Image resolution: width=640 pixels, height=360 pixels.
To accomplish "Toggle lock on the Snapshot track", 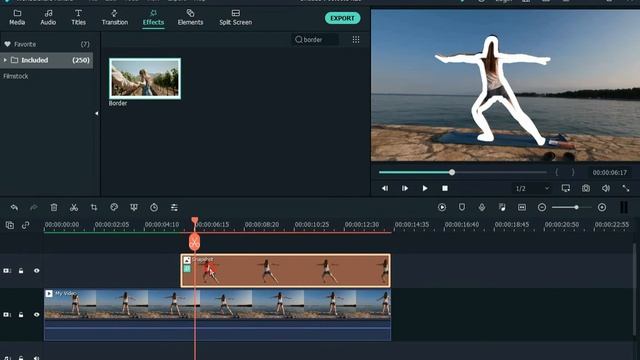I will pyautogui.click(x=21, y=271).
